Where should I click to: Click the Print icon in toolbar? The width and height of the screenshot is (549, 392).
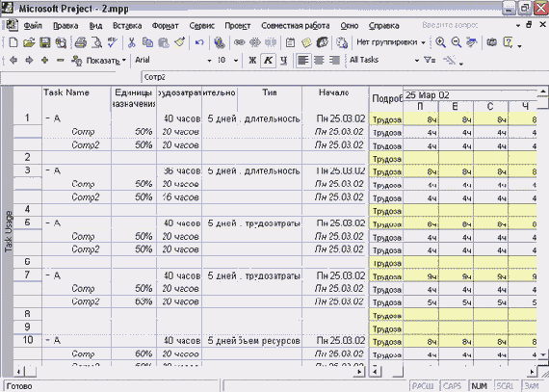click(80, 42)
